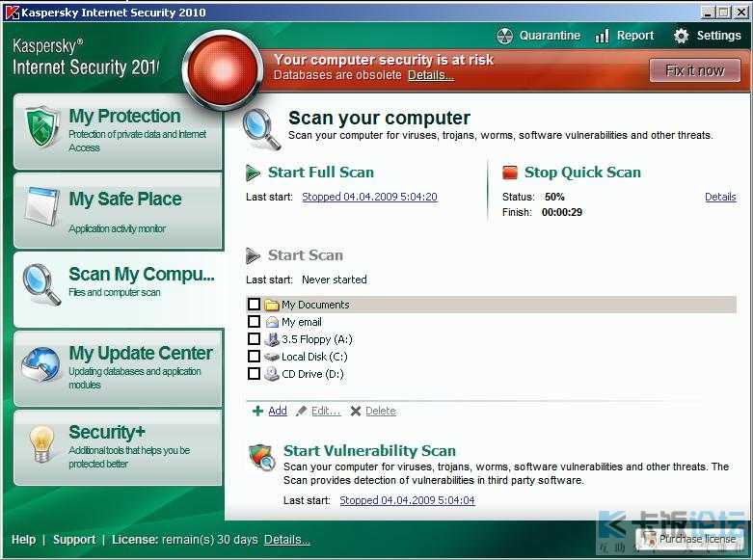Open quick scan Details link
The width and height of the screenshot is (753, 560).
720,197
